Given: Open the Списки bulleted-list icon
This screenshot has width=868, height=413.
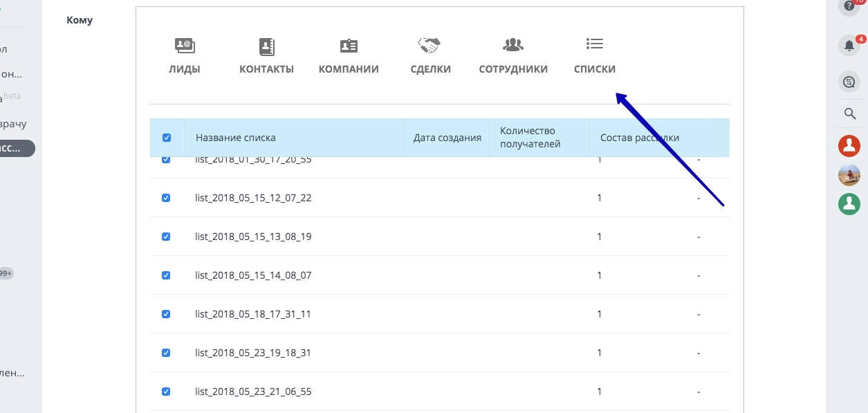Looking at the screenshot, I should click(x=595, y=44).
